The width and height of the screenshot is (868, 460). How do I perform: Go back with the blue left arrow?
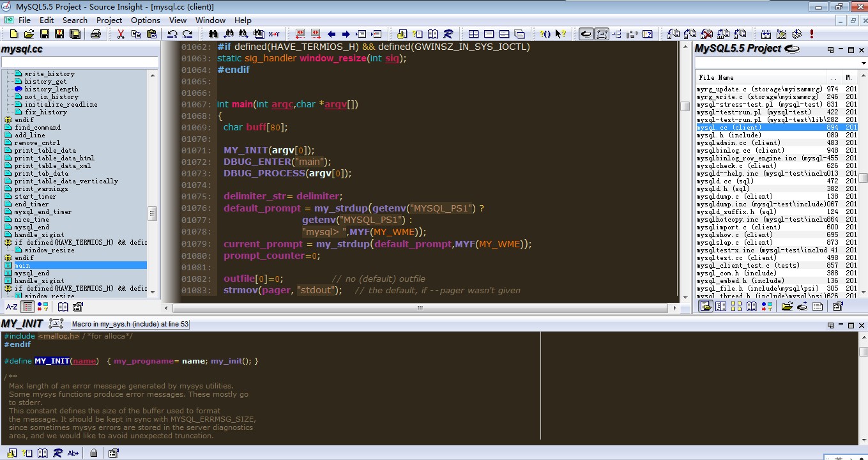pyautogui.click(x=331, y=34)
